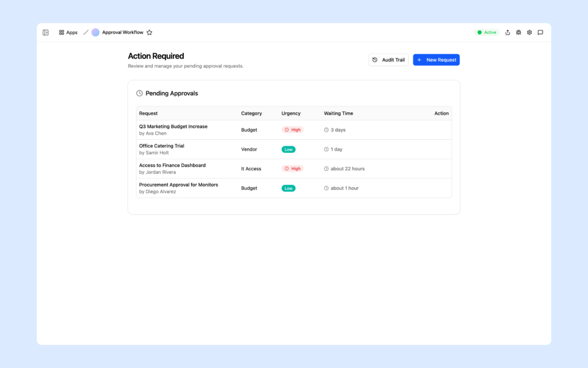
Task: Click the 1 day waiting time
Action: (334, 149)
